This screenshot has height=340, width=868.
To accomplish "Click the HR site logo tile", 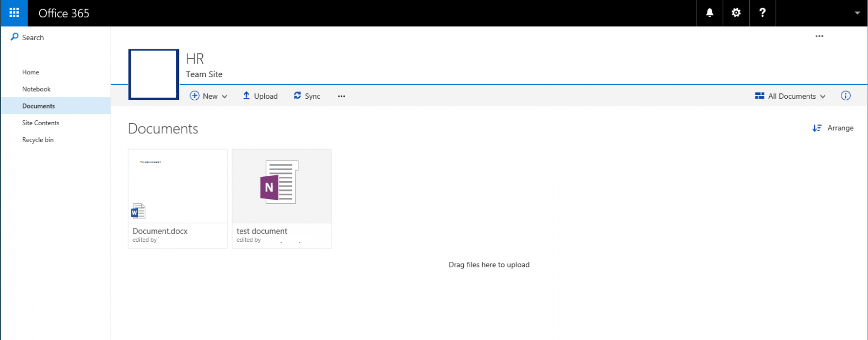I will click(x=154, y=74).
